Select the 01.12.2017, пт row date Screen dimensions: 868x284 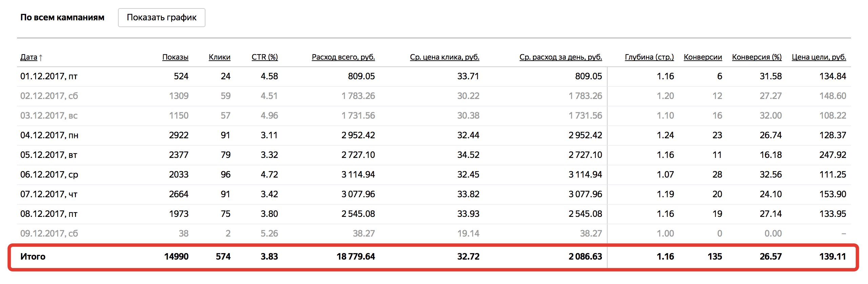click(49, 76)
